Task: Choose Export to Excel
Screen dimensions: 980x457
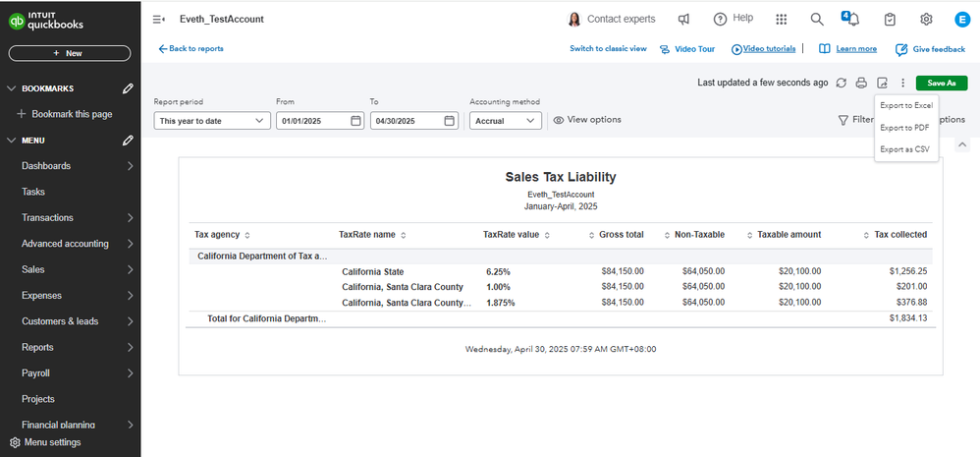Action: click(x=906, y=106)
